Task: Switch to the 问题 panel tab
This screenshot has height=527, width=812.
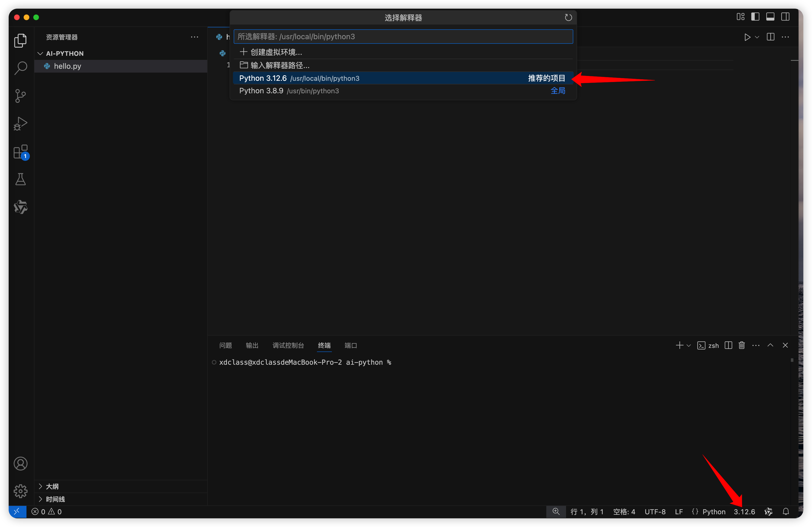Action: [x=226, y=345]
